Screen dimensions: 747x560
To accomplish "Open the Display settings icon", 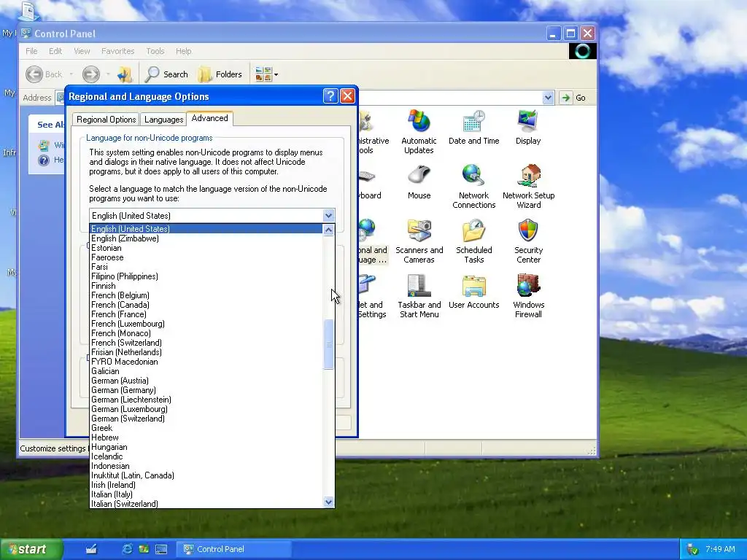I will [x=528, y=128].
